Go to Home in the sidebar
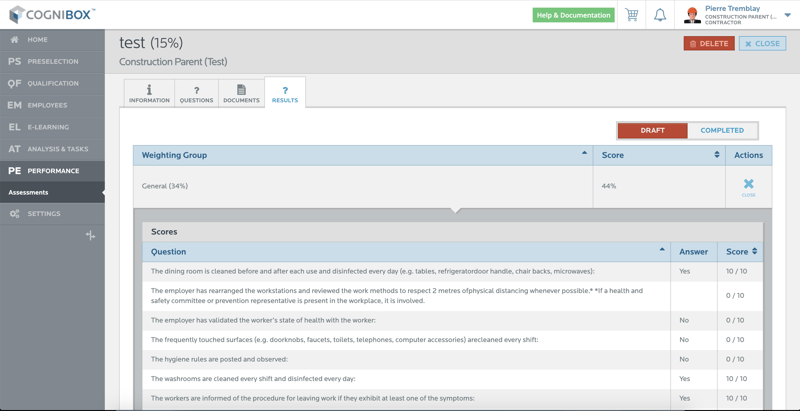This screenshot has width=800, height=411. (x=52, y=40)
